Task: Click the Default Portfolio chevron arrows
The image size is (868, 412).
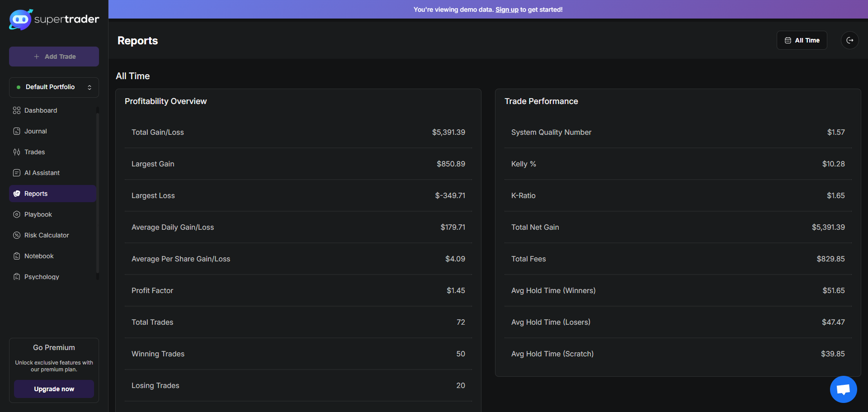Action: click(x=90, y=87)
